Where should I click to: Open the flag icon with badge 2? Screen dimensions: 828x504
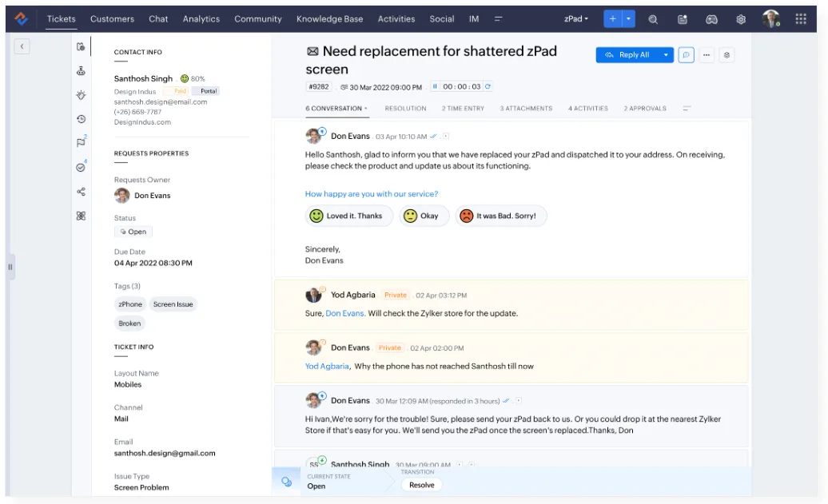(x=81, y=143)
